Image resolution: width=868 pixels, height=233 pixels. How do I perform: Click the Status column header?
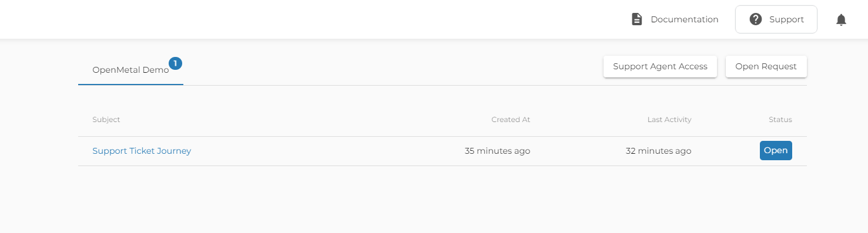(x=780, y=119)
